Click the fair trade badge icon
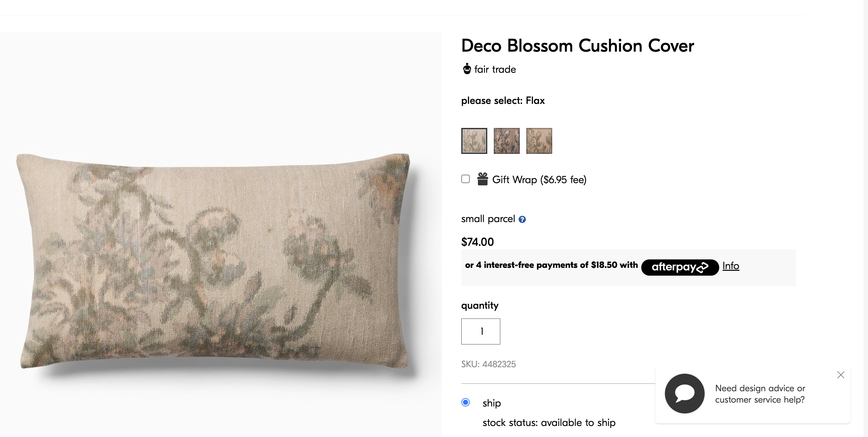The height and width of the screenshot is (437, 868). 467,69
